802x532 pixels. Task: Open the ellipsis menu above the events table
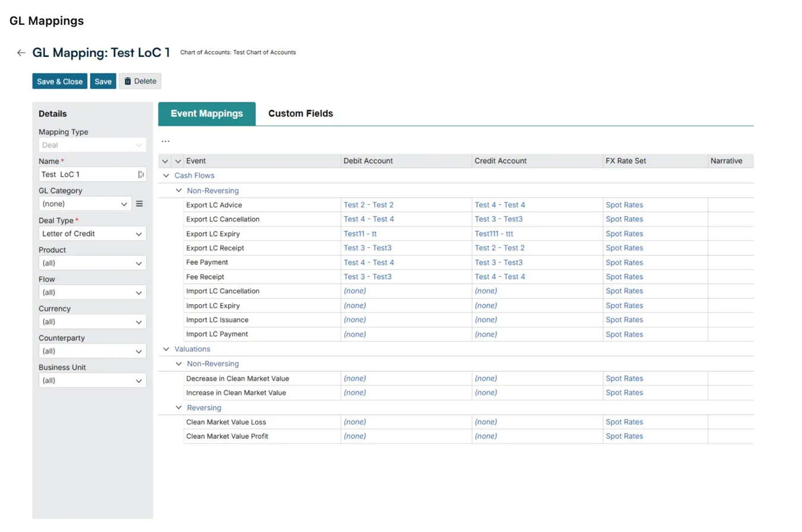click(x=166, y=141)
